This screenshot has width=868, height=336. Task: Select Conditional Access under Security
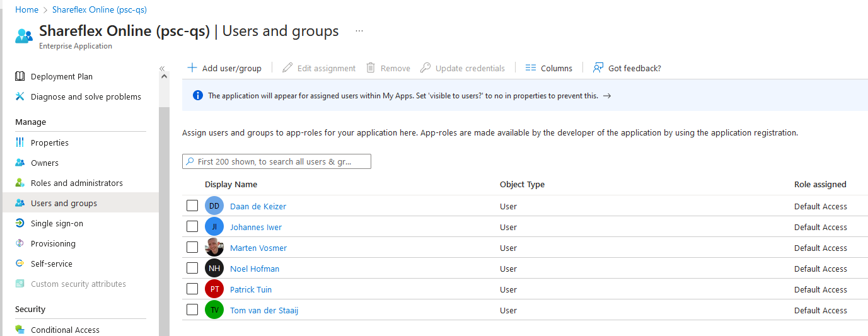coord(65,330)
